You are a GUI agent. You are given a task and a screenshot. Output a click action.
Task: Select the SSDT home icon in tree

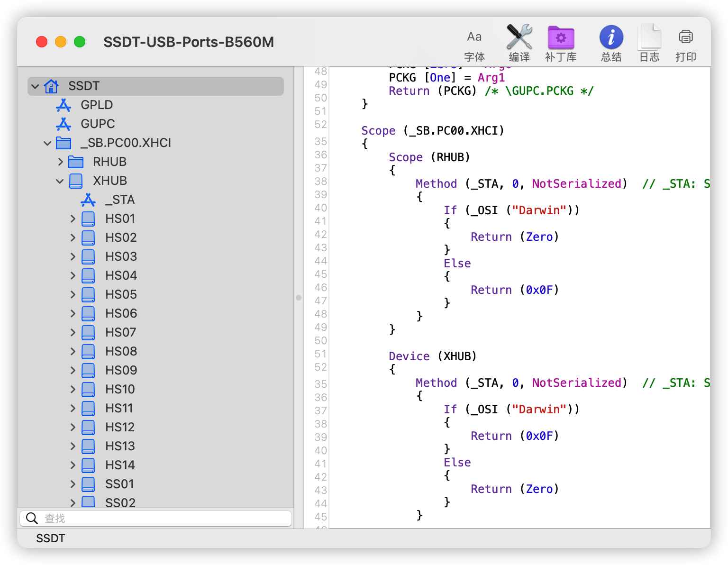pyautogui.click(x=51, y=86)
